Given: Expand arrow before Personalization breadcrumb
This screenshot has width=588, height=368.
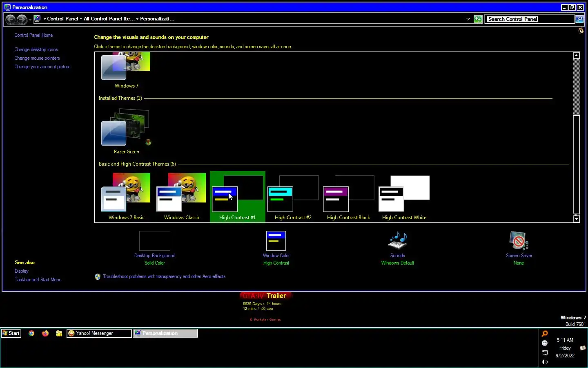Looking at the screenshot, I should click(x=138, y=19).
